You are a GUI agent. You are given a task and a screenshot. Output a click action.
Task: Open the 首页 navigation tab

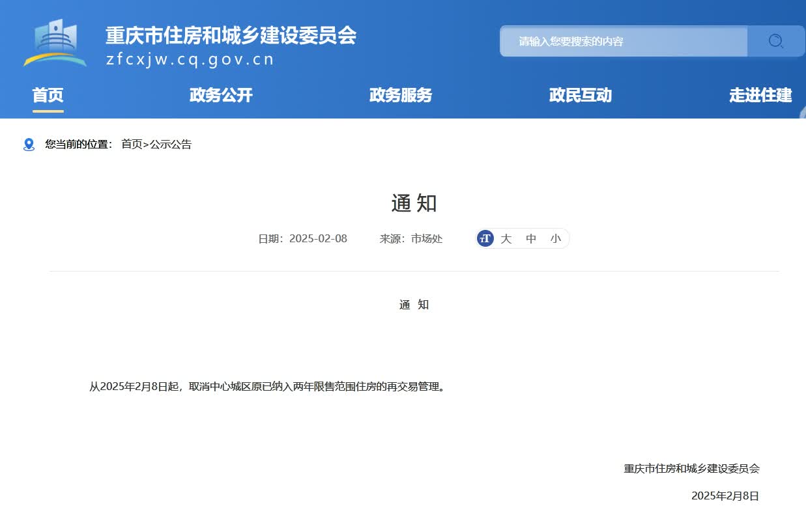coord(48,95)
